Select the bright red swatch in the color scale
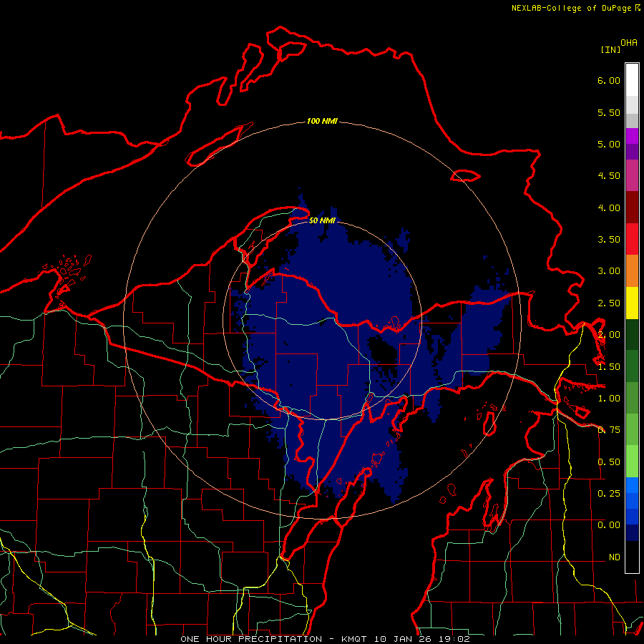 point(632,240)
